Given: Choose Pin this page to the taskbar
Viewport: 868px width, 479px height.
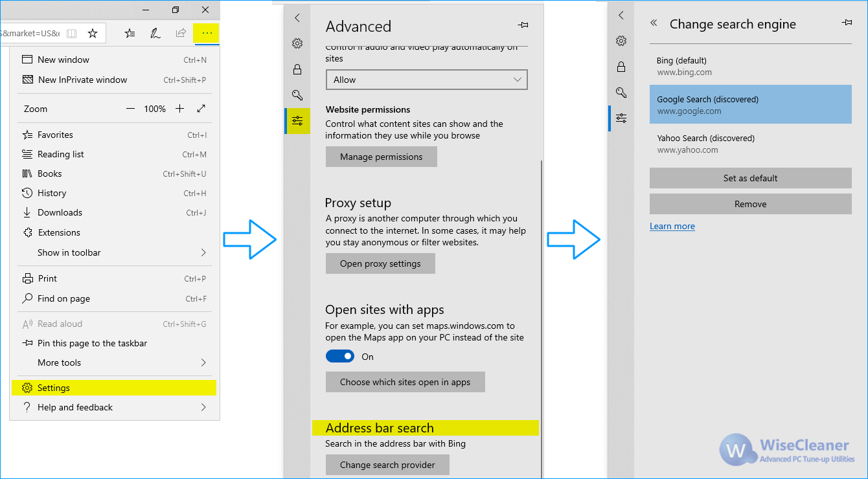Looking at the screenshot, I should coord(113,343).
